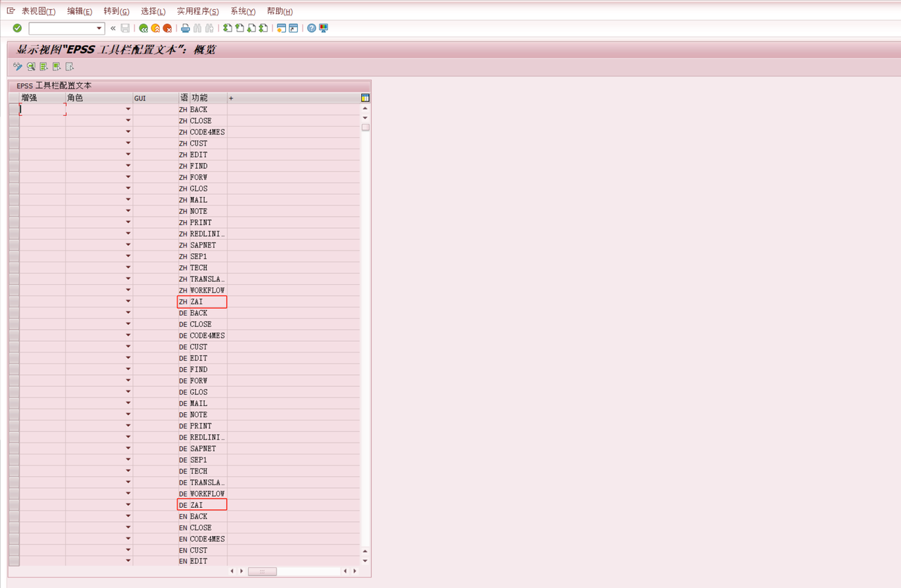This screenshot has width=901, height=588.
Task: Click the ZH TRANSLA.. function cell
Action: coord(208,279)
